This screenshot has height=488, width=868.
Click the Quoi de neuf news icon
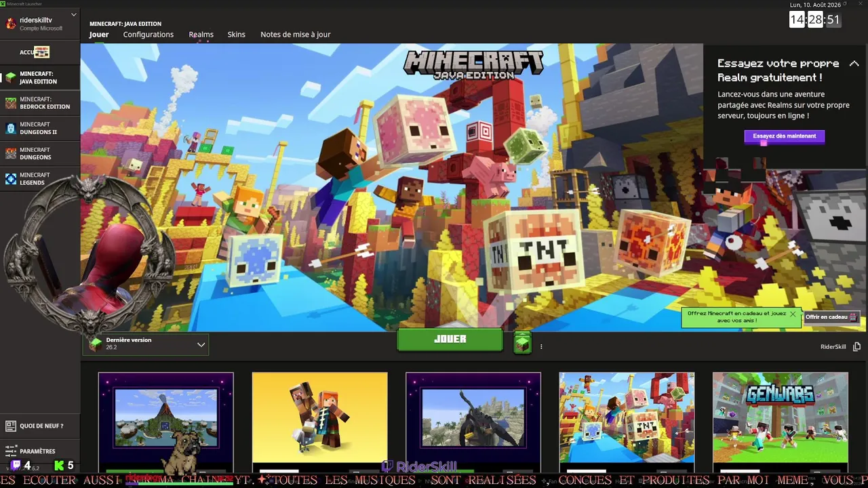tap(10, 426)
